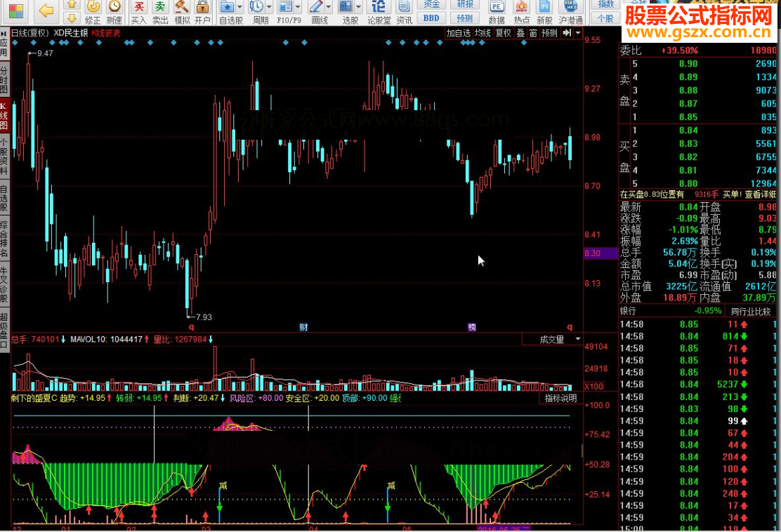This screenshot has width=781, height=532.
Task: Click the 个股 button at toolbar right
Action: (x=605, y=18)
